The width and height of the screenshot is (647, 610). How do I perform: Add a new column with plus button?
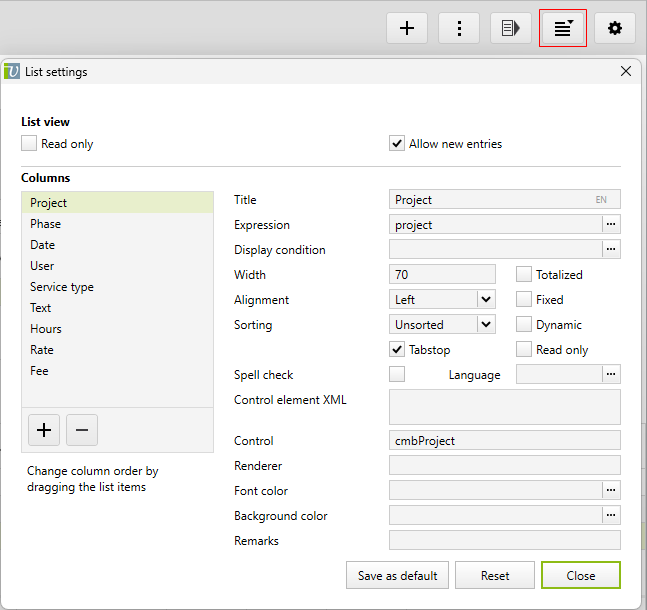pos(44,430)
